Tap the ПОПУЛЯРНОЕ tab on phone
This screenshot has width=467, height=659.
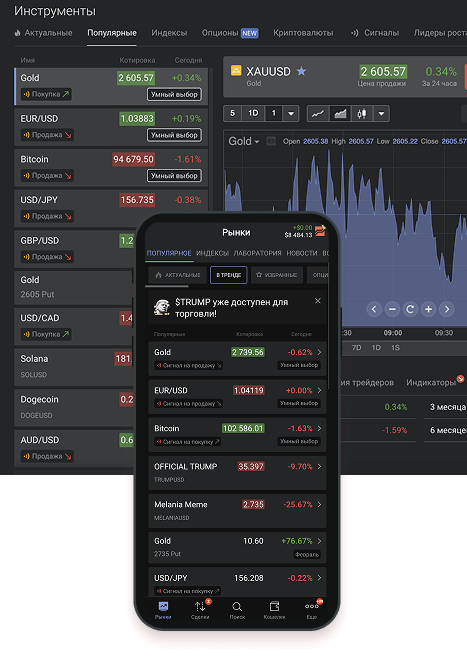(169, 253)
